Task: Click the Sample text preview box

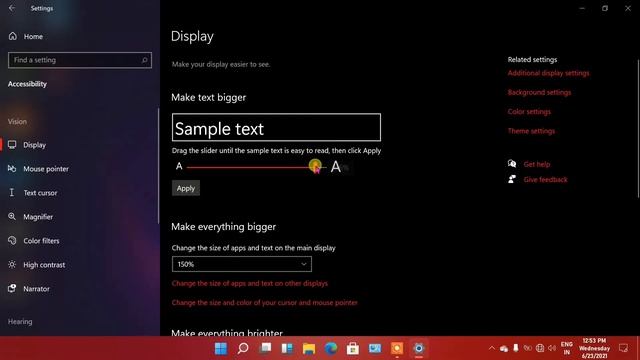Action: pos(276,127)
